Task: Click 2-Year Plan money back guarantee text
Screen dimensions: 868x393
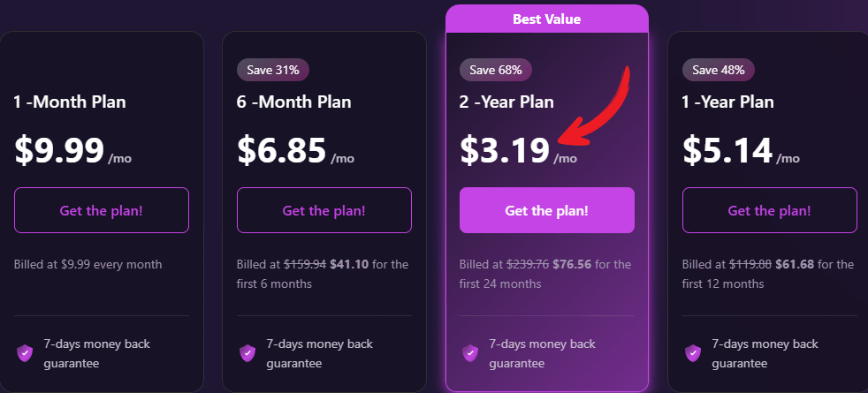Action: (x=542, y=353)
